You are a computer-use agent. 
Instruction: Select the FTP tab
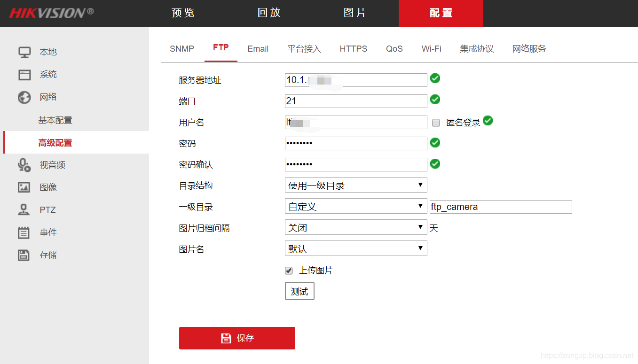221,48
